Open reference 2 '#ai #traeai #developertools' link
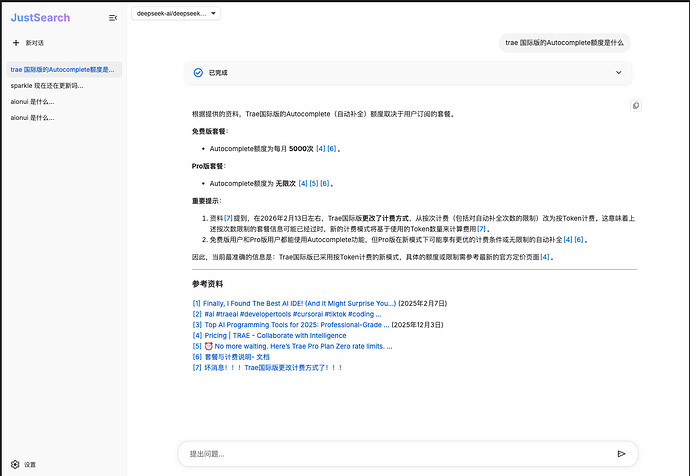The image size is (690, 476). pos(287,314)
